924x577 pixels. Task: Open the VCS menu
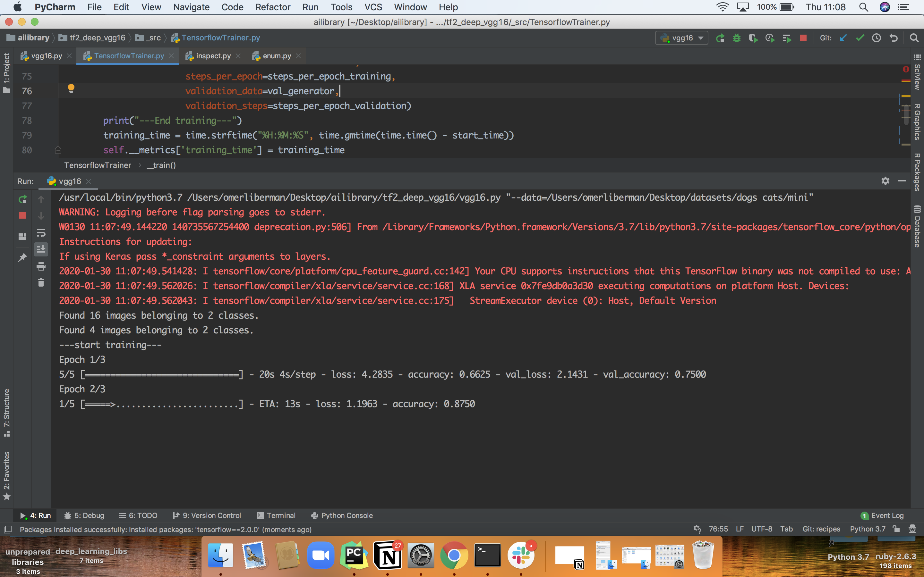(373, 7)
